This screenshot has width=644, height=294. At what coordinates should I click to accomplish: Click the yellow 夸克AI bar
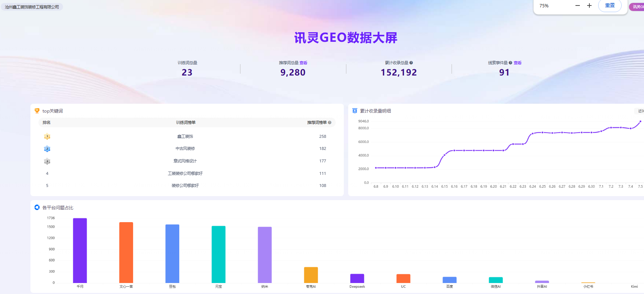[x=311, y=275]
